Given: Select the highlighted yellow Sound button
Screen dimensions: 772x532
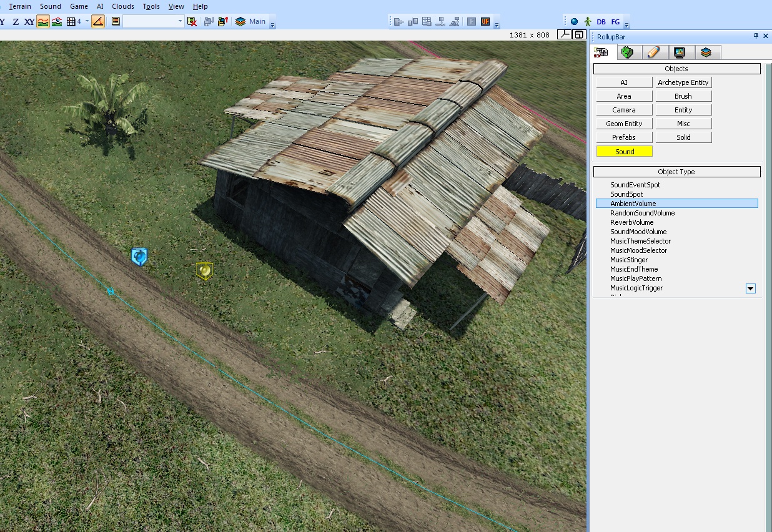Looking at the screenshot, I should 624,151.
